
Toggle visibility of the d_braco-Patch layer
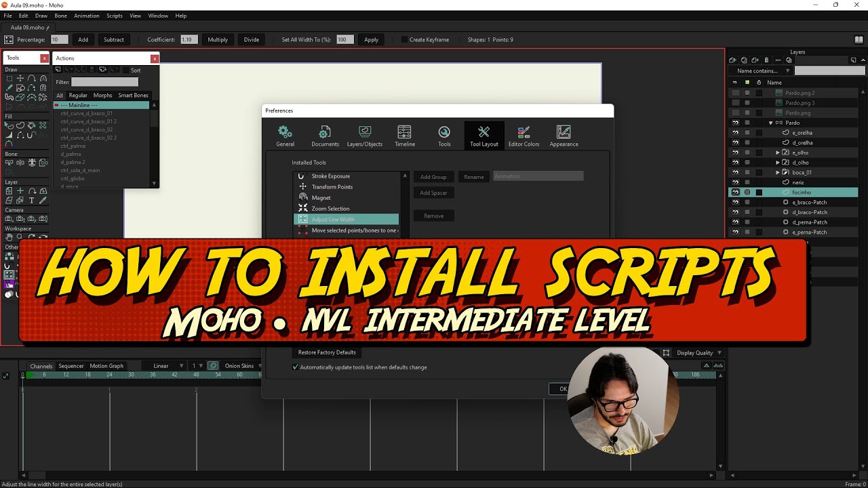point(735,212)
